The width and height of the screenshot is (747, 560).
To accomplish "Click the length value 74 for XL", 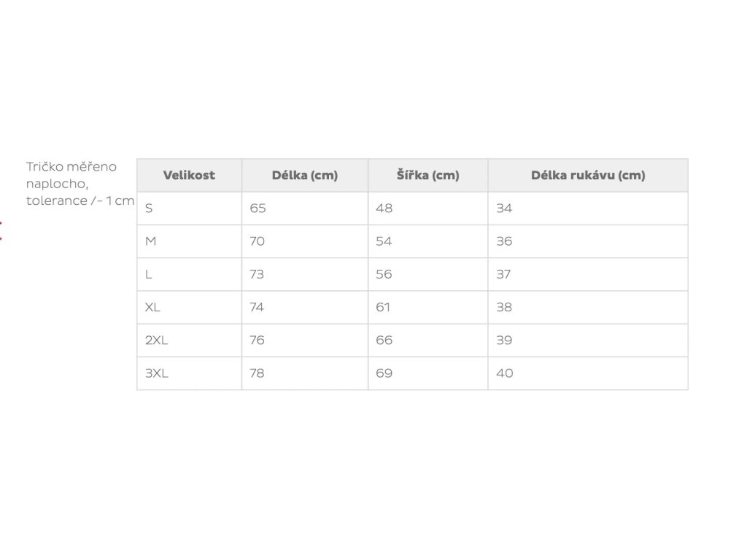I will [x=258, y=307].
